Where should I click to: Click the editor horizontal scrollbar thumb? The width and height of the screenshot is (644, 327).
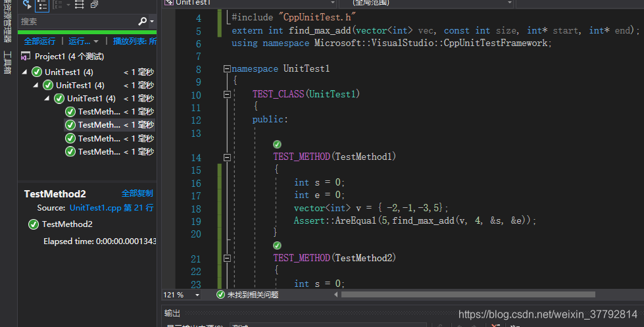tap(468, 295)
